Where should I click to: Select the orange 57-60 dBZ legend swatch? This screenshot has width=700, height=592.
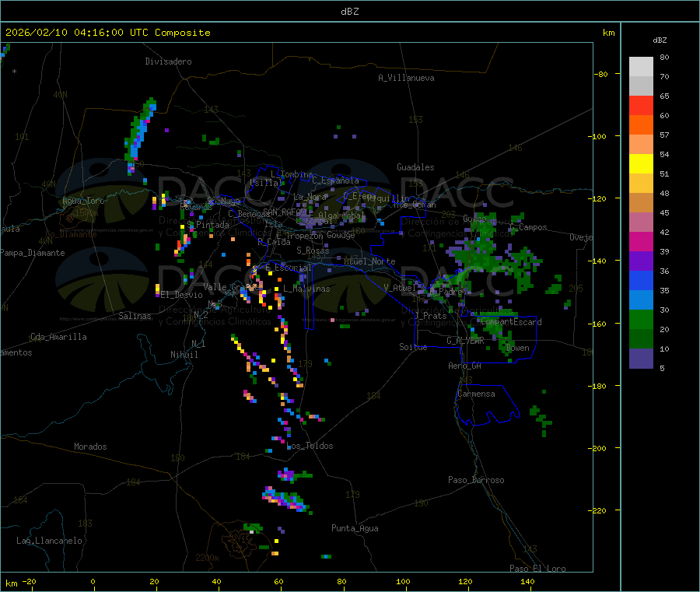641,125
